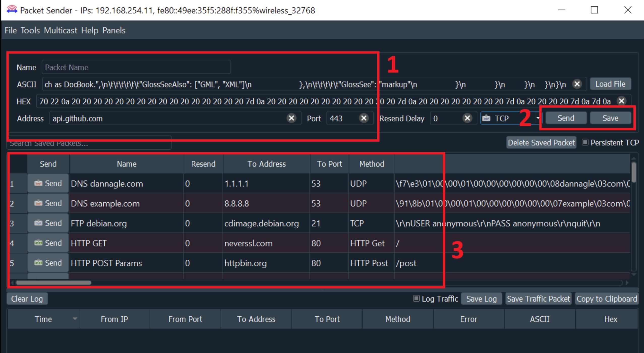
Task: Open the Panels menu
Action: coord(114,31)
